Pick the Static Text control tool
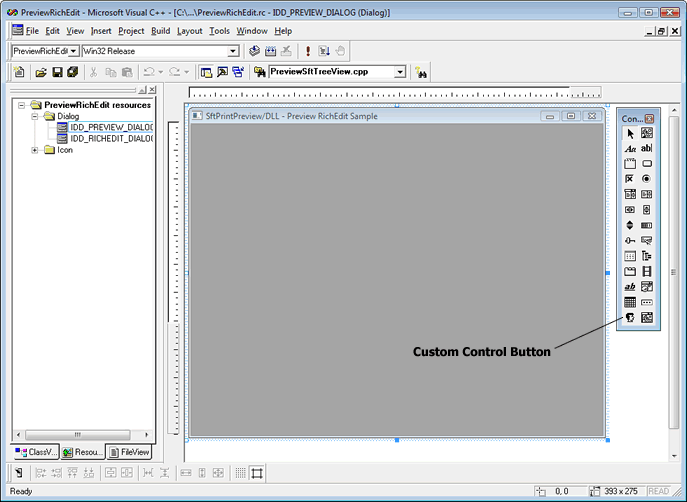The image size is (687, 502). pos(631,148)
